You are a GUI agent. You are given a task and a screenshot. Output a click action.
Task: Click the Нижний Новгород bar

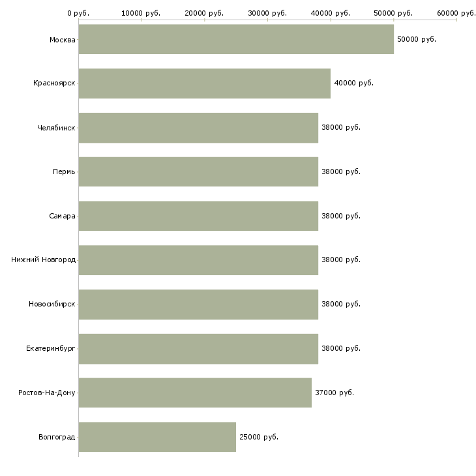pyautogui.click(x=198, y=260)
